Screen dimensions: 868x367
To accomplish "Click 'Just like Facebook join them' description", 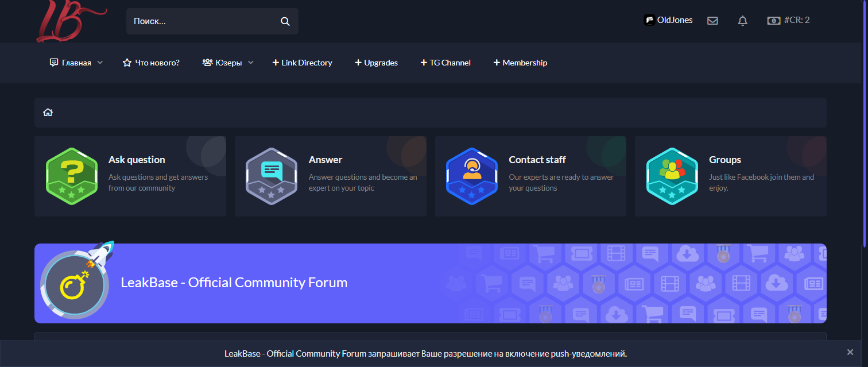I will [x=761, y=183].
